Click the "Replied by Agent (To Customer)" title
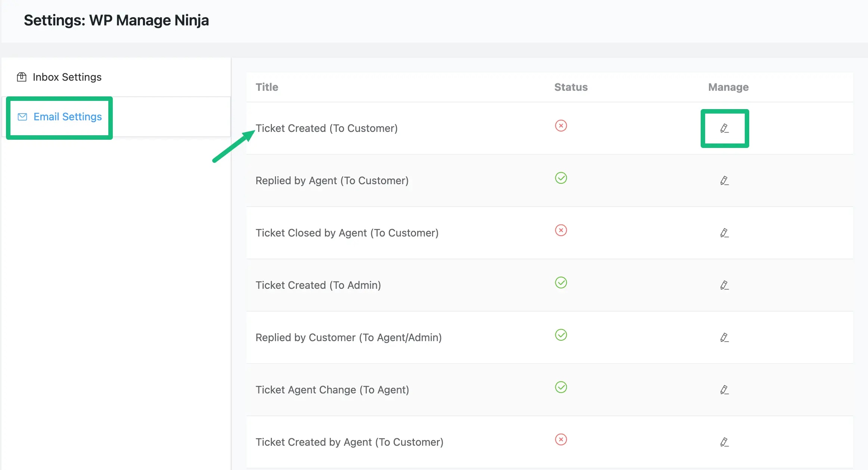Image resolution: width=868 pixels, height=470 pixels. click(x=332, y=180)
